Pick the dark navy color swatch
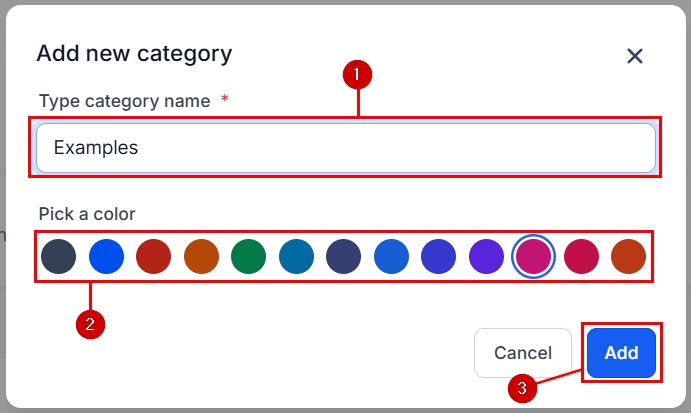Image resolution: width=691 pixels, height=413 pixels. click(x=344, y=257)
